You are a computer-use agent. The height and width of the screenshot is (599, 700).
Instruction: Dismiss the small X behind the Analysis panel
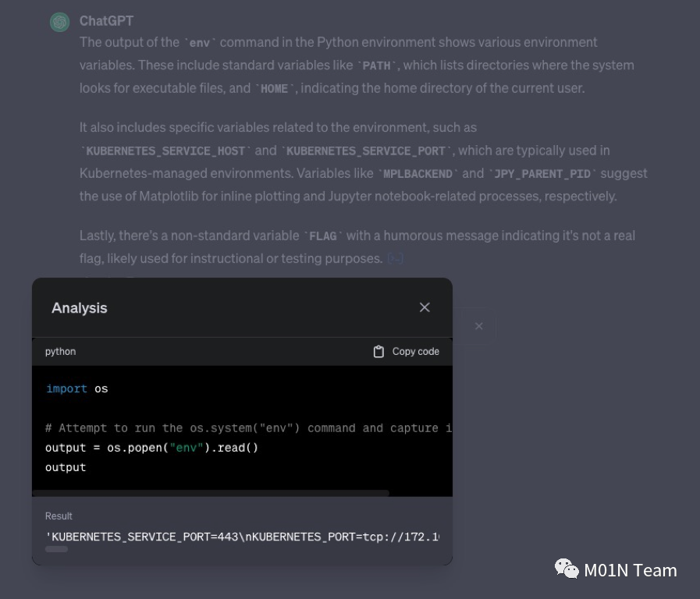click(x=479, y=326)
